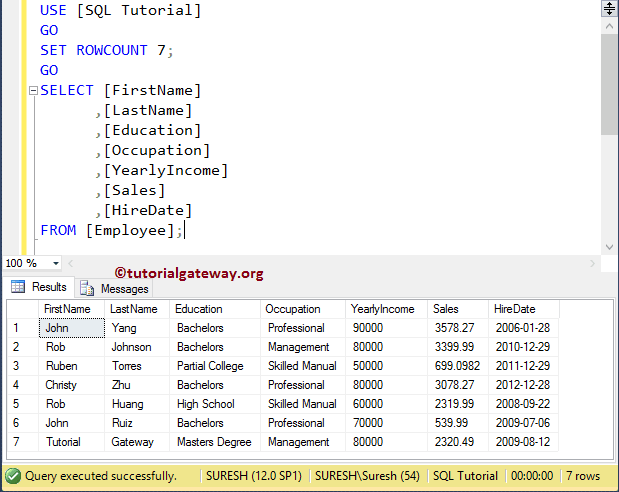The width and height of the screenshot is (619, 492).
Task: Click Christy cell in row 4
Action: click(71, 385)
